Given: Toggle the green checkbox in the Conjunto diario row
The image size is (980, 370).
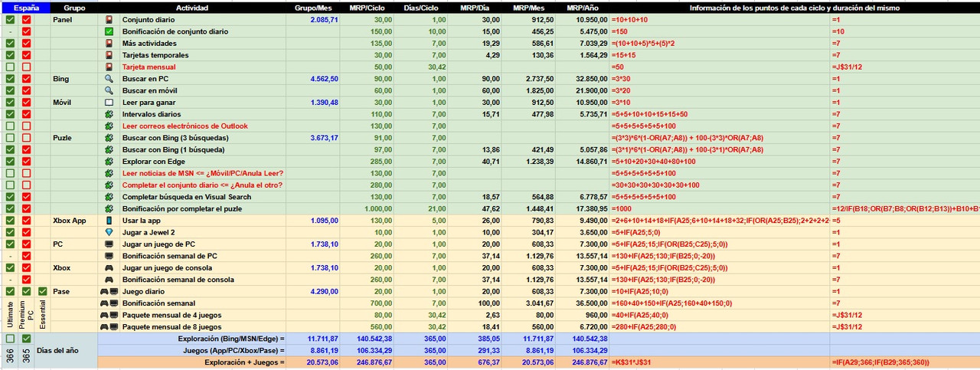Looking at the screenshot, I should coord(10,20).
